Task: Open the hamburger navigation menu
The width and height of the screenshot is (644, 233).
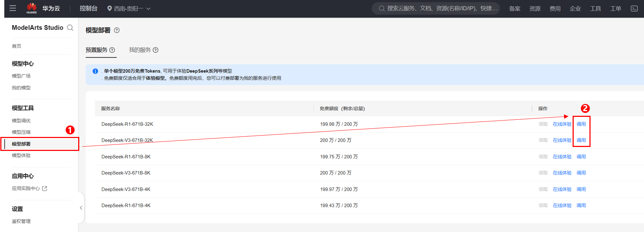Action: click(x=13, y=8)
